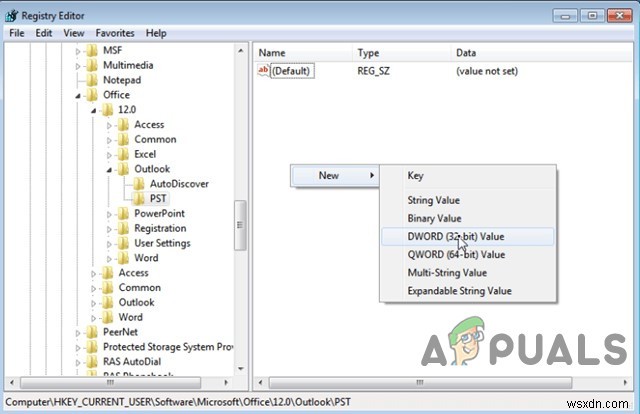Viewport: 640px width, 414px height.
Task: Collapse the Office key
Action: click(78, 96)
